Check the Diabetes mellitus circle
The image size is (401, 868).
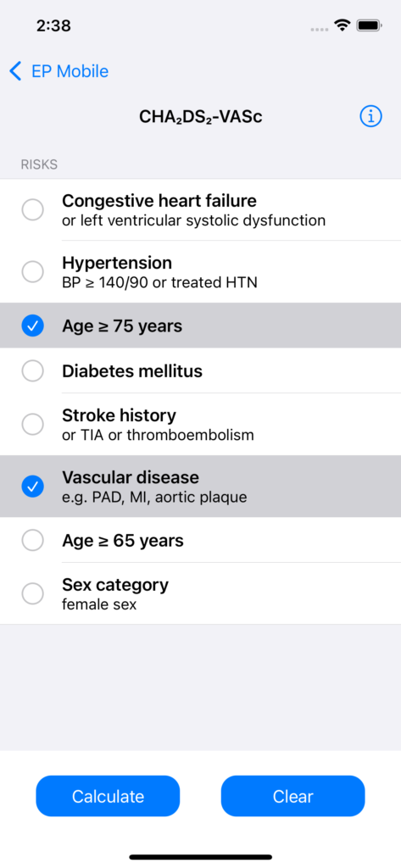pyautogui.click(x=33, y=371)
